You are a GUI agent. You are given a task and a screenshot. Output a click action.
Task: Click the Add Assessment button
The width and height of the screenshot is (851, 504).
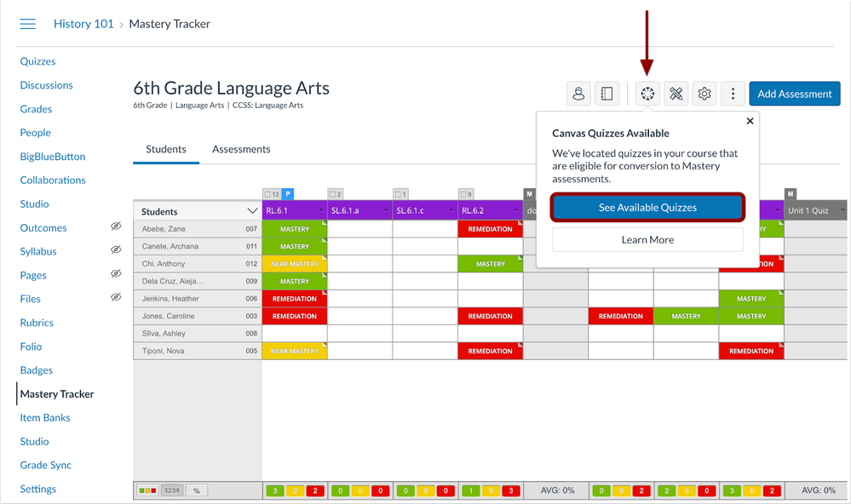[794, 94]
